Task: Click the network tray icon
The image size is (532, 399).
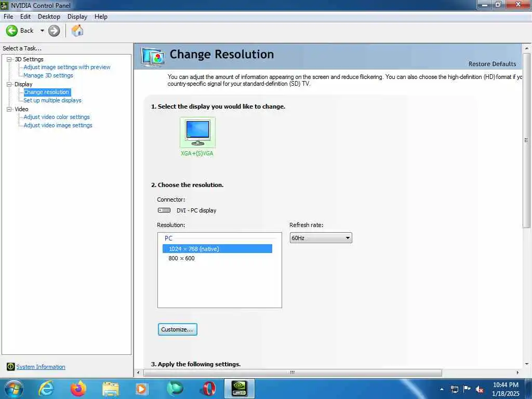Action: 455,389
